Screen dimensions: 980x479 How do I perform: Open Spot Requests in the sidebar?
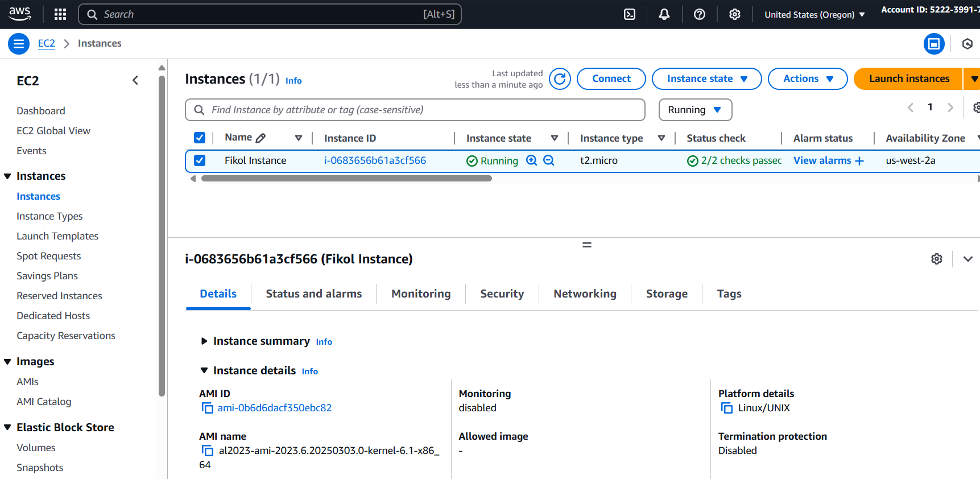point(49,256)
